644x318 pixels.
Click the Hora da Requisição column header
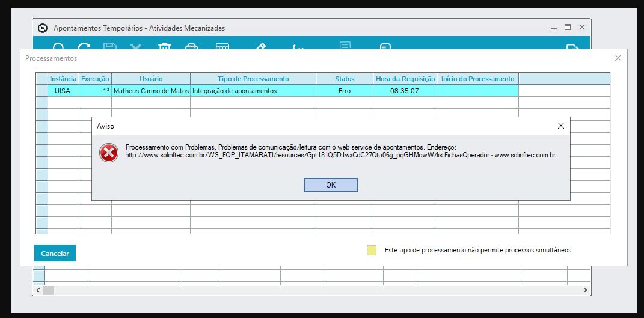(x=405, y=79)
